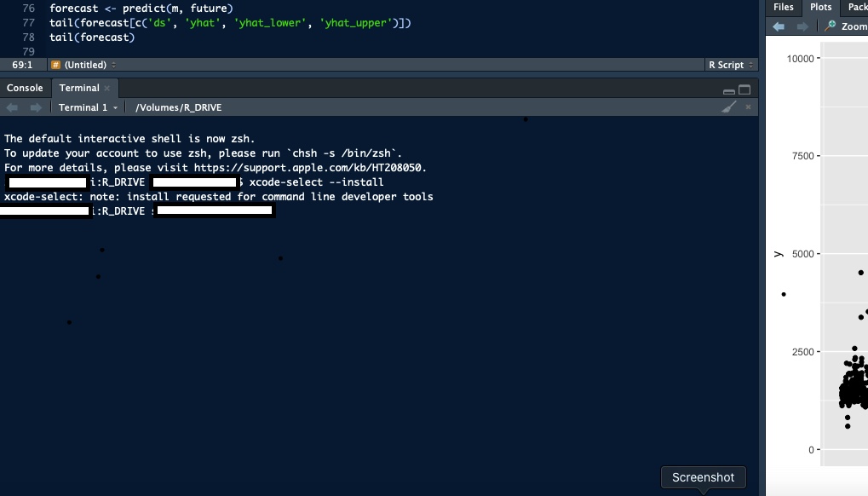
Task: Click the zsh default shell message line
Action: 129,138
